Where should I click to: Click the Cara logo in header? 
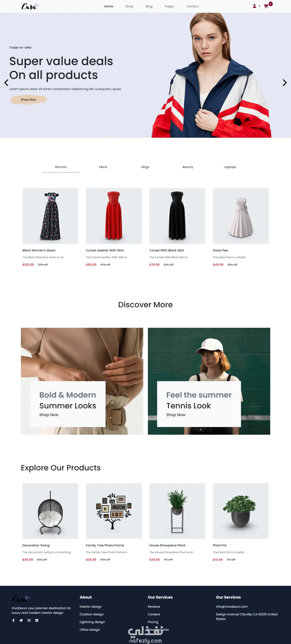click(30, 6)
